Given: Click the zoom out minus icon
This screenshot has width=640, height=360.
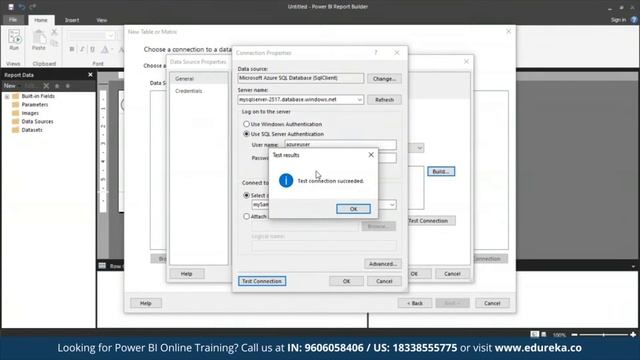Looking at the screenshot, I should pyautogui.click(x=574, y=335).
